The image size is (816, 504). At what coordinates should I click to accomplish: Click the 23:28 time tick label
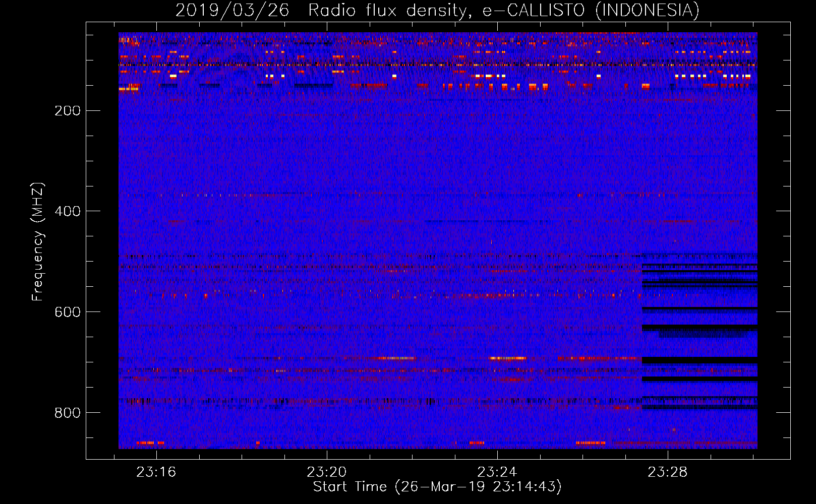pos(668,472)
